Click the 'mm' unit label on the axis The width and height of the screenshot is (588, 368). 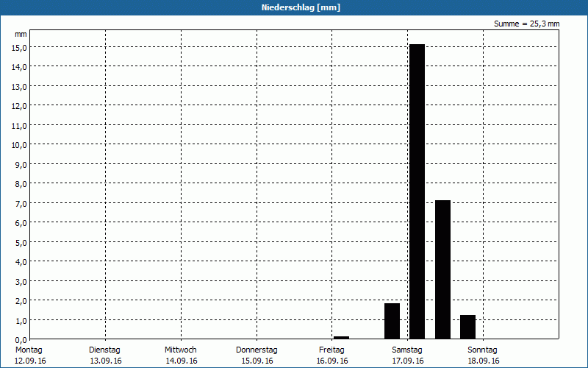(21, 34)
